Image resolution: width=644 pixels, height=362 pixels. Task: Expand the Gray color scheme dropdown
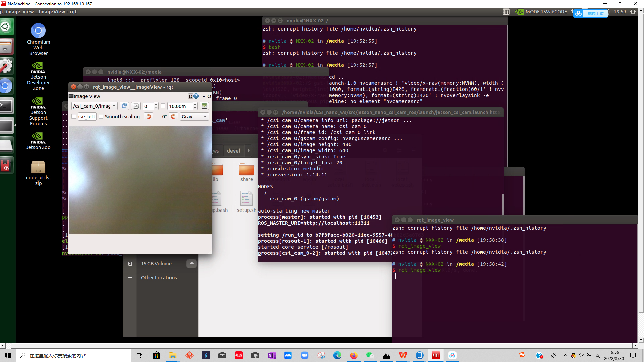click(195, 116)
